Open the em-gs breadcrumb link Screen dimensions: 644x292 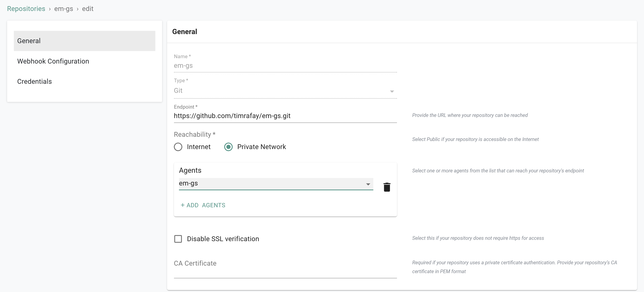tap(63, 8)
